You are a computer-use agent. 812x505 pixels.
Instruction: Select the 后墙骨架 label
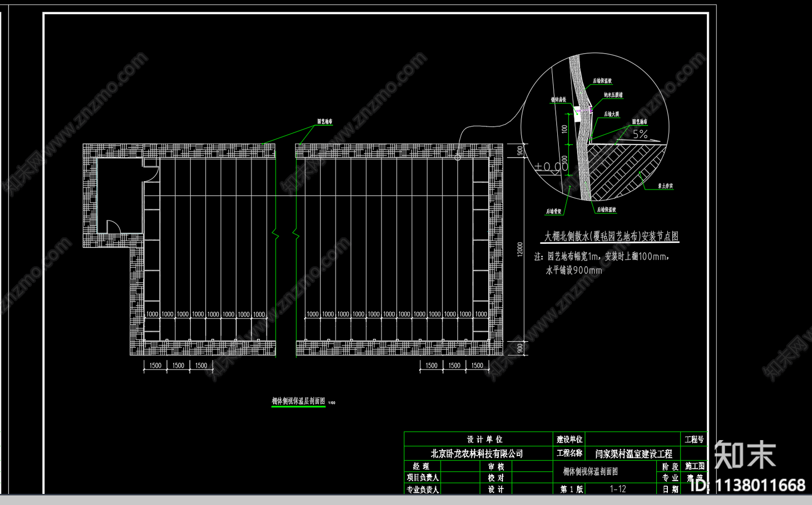554,211
